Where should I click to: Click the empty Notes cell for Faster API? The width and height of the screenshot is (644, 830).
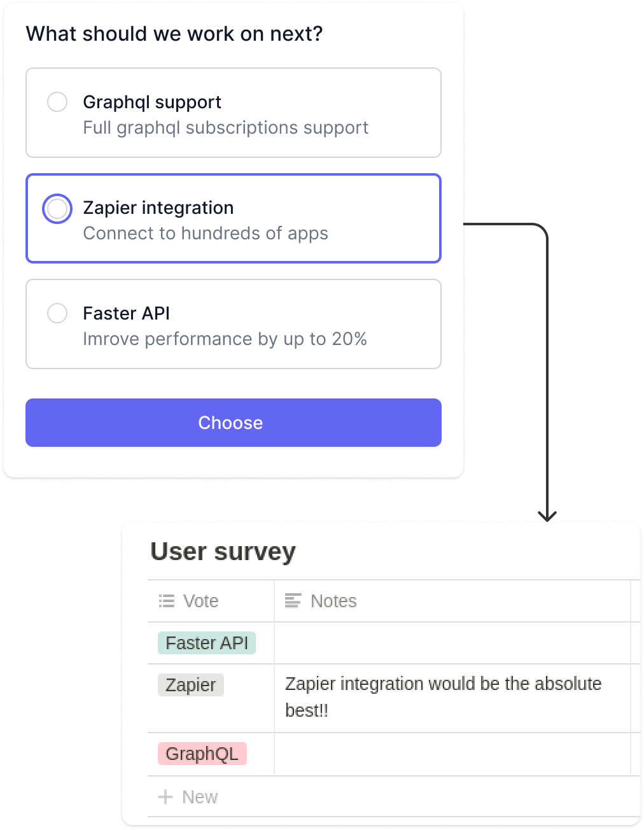[x=452, y=643]
